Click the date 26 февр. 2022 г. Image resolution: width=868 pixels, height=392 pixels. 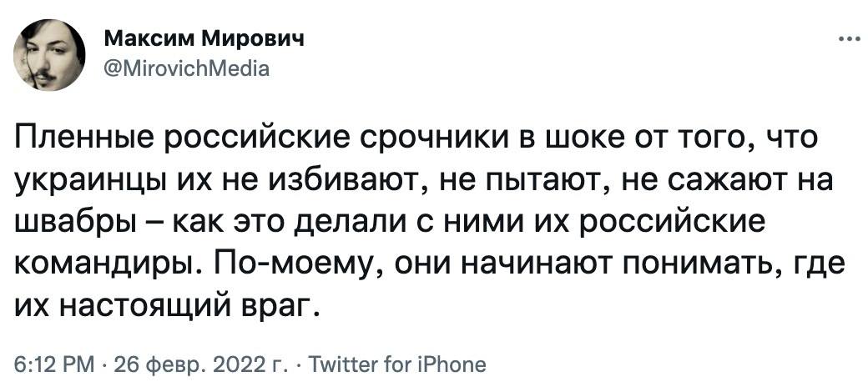pos(201,364)
